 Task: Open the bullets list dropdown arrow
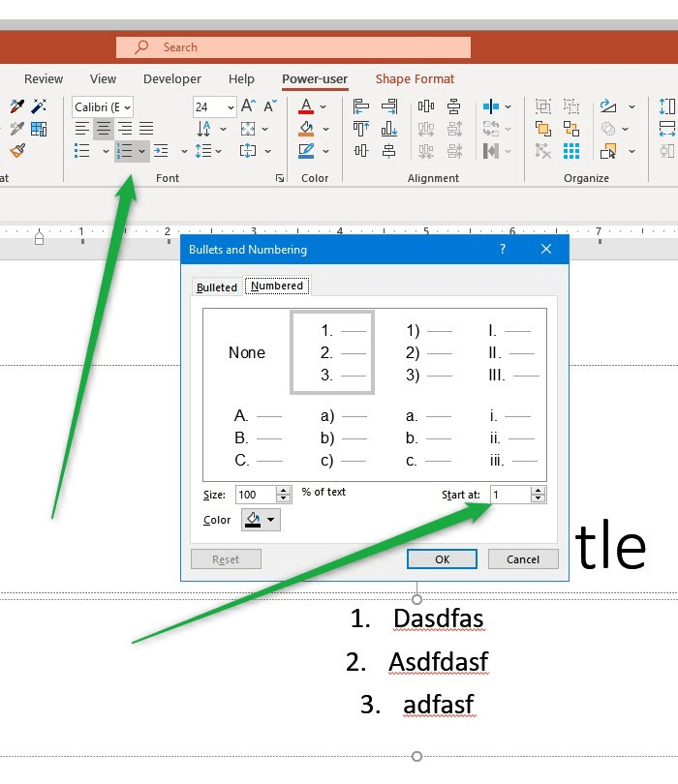tap(106, 151)
